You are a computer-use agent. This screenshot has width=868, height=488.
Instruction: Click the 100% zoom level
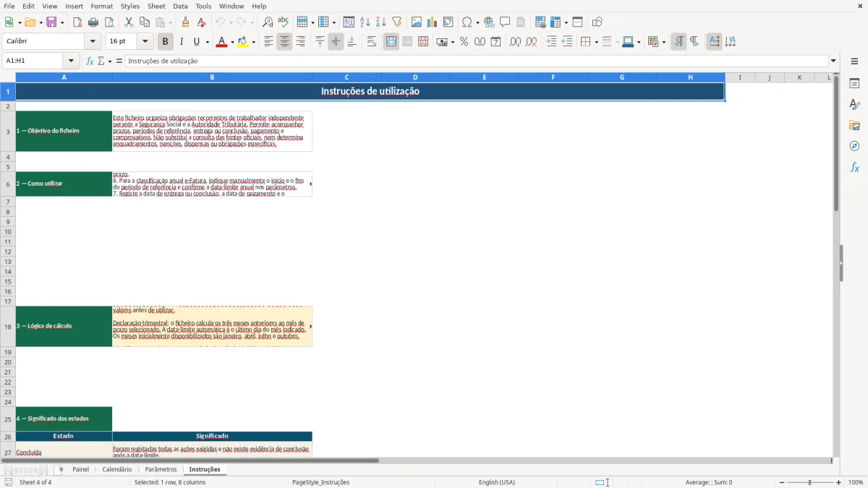(856, 482)
